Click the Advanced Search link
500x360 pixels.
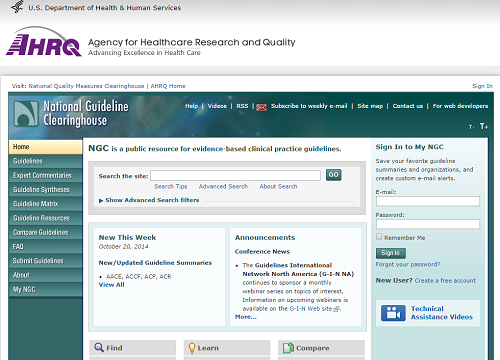point(223,186)
